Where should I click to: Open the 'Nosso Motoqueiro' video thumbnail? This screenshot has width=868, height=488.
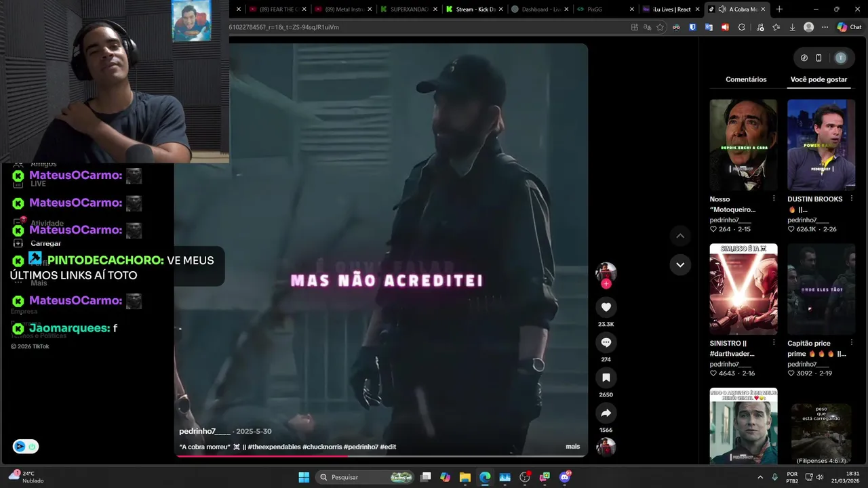743,145
